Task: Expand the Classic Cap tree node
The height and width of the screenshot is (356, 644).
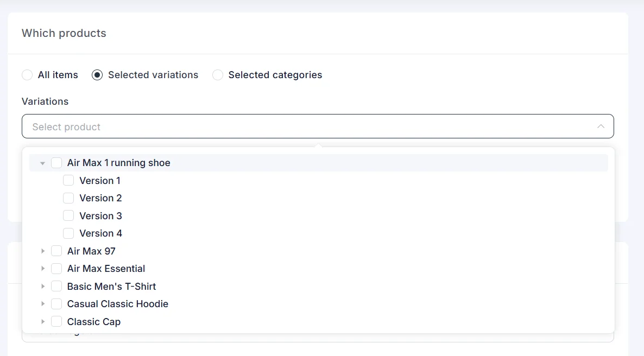Action: click(x=43, y=322)
